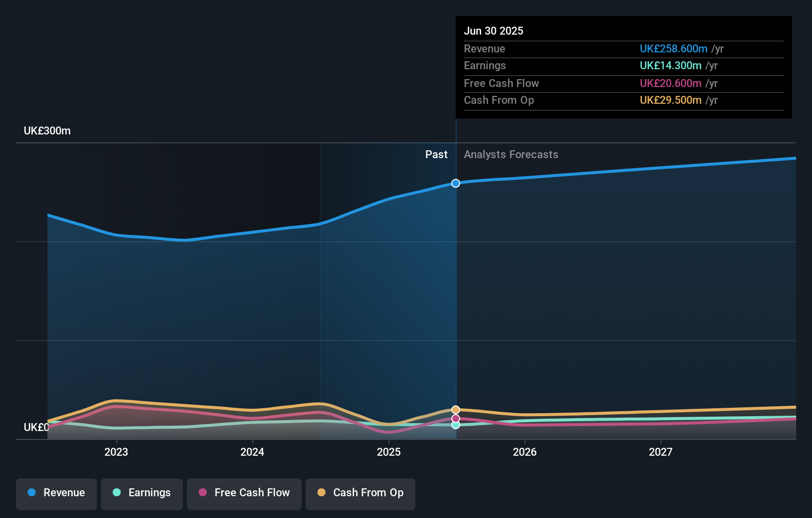This screenshot has height=518, width=812.
Task: Select the teal Earnings chart marker
Action: pos(455,426)
